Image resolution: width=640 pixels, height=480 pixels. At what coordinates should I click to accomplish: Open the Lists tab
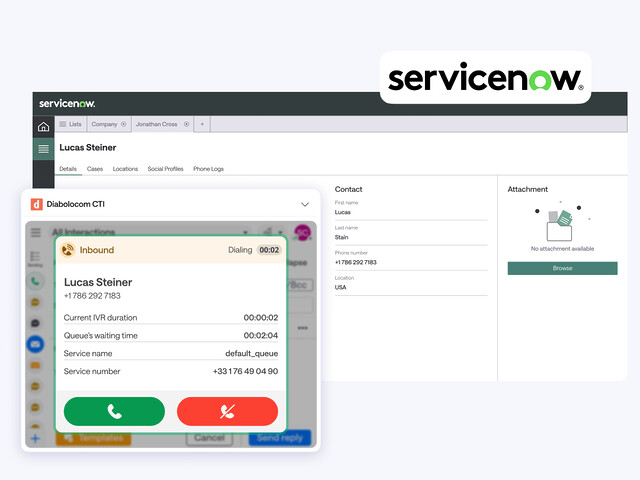(71, 124)
